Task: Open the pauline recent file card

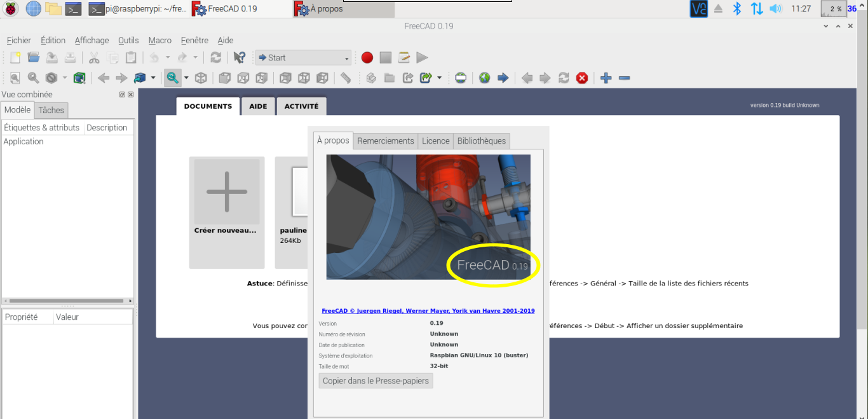Action: (x=292, y=212)
